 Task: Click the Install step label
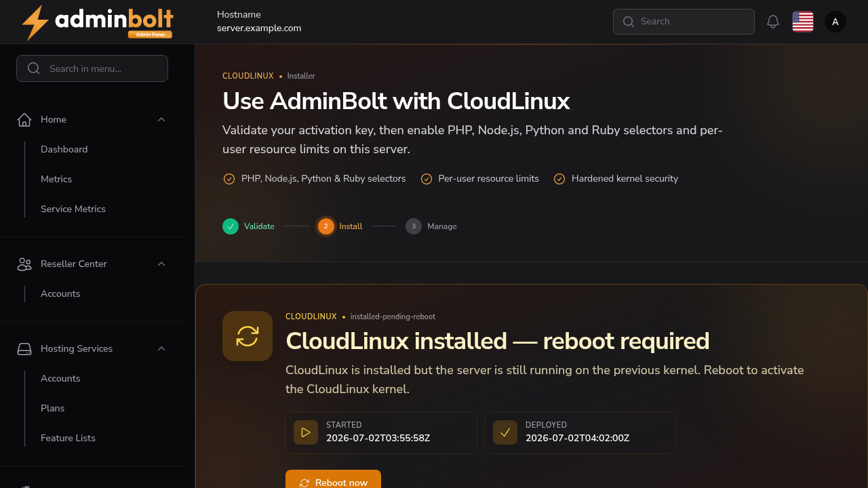pos(351,226)
